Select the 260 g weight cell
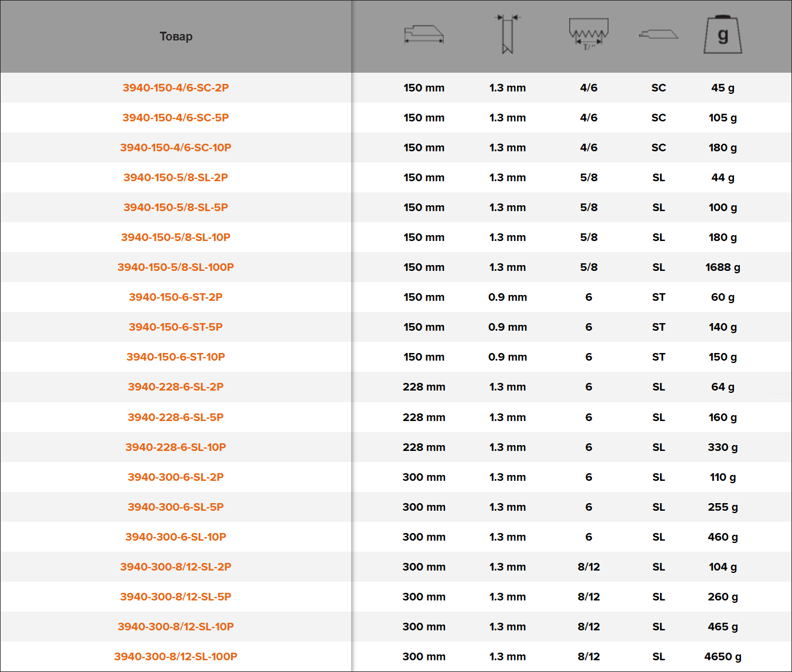The height and width of the screenshot is (672, 792). [x=723, y=597]
